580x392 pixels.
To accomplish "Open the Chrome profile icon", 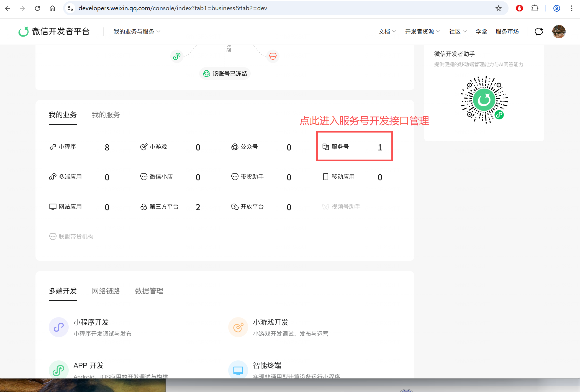I will pyautogui.click(x=557, y=8).
